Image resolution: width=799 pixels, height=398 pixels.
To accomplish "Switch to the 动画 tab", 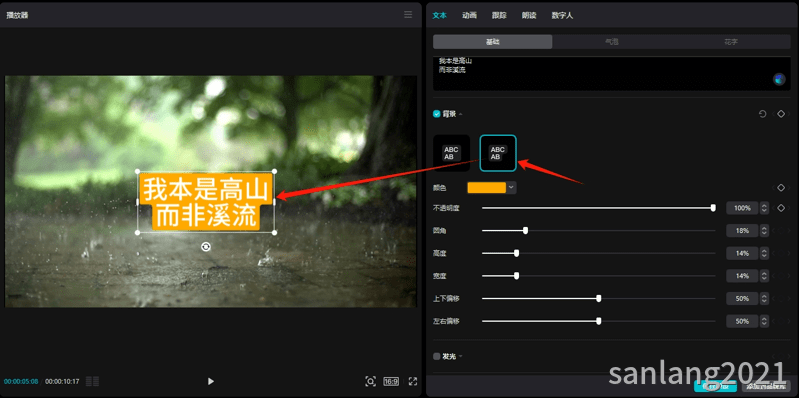I will tap(469, 15).
